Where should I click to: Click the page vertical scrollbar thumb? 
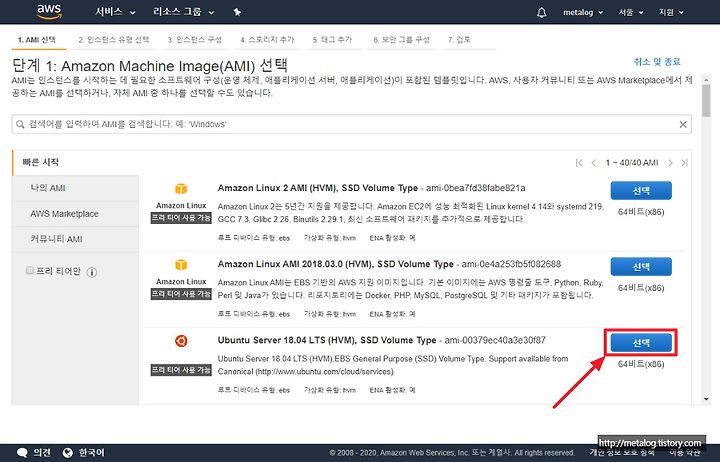click(x=706, y=100)
